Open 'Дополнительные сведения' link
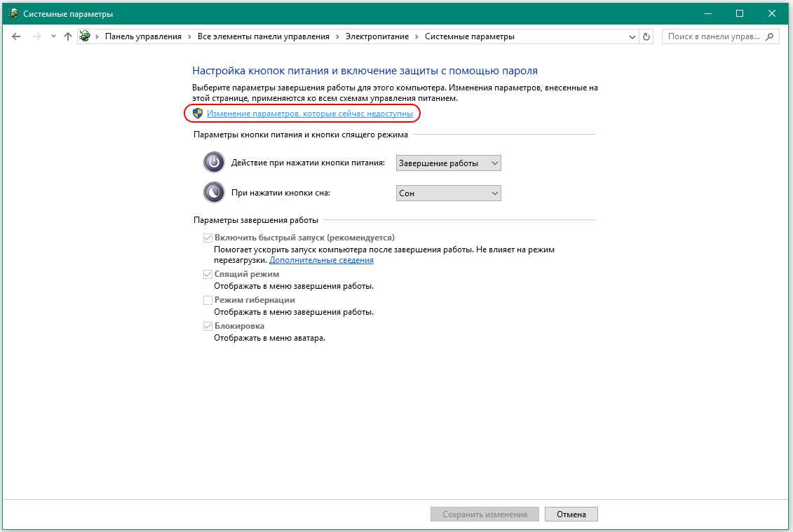Viewport: 793px width, 532px height. (321, 260)
